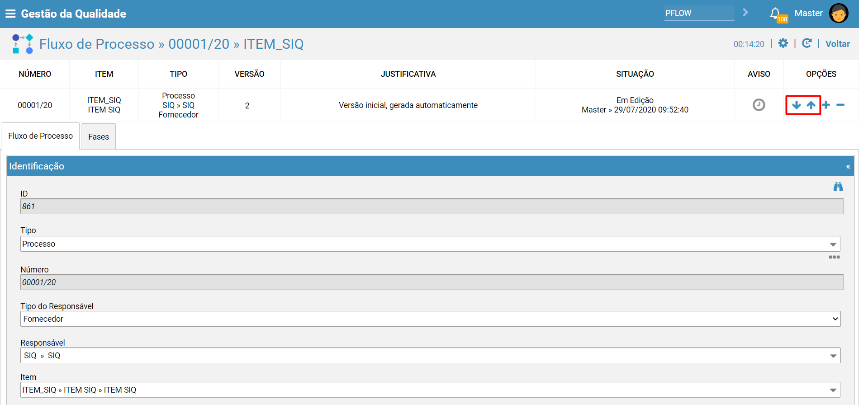Click the 'Em Edição' status cell
Screen dimensions: 868x408
click(635, 105)
